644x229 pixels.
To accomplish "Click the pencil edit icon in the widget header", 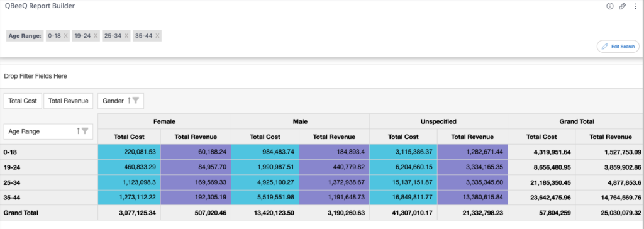I will pyautogui.click(x=622, y=6).
